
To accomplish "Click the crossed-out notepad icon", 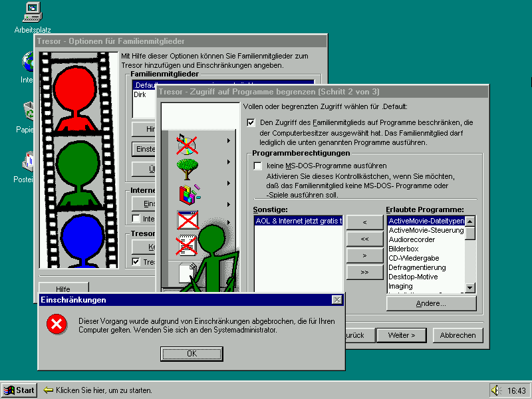I will point(187,245).
